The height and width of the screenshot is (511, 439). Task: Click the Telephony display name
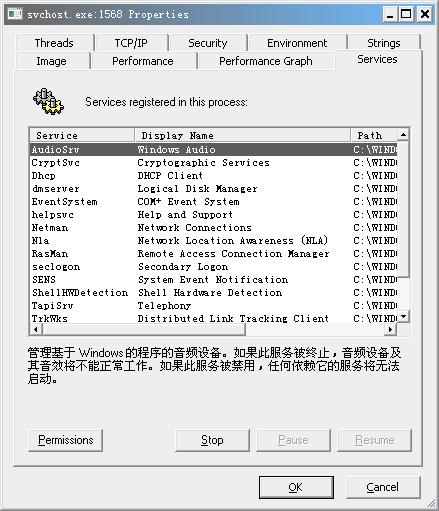coord(164,306)
